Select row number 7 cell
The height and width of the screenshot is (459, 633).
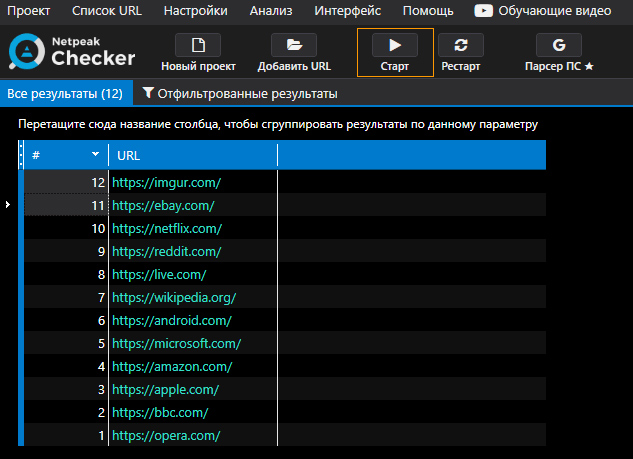pyautogui.click(x=66, y=297)
